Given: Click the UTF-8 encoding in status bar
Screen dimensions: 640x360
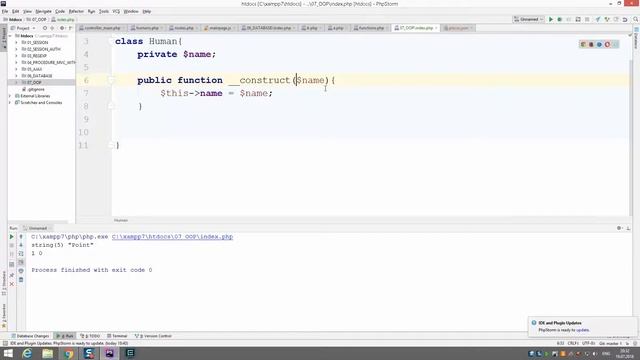Looking at the screenshot, I should [x=588, y=344].
